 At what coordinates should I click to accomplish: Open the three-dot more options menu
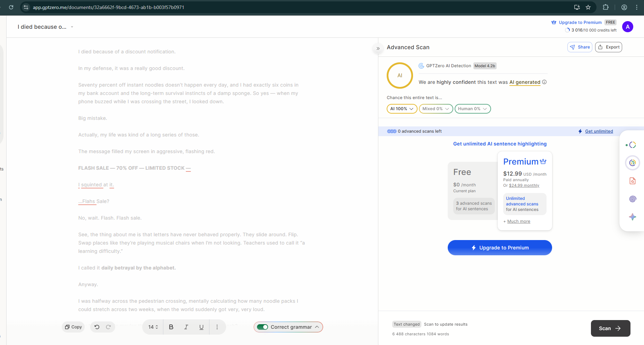(x=217, y=327)
